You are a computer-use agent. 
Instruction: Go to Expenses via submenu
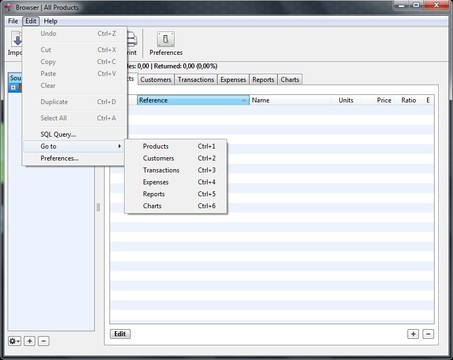(176, 182)
